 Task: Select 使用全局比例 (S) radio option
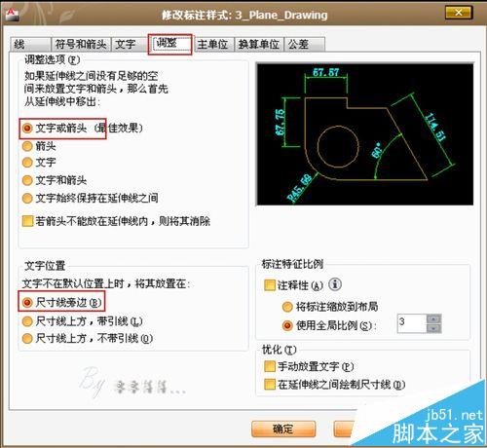[287, 325]
